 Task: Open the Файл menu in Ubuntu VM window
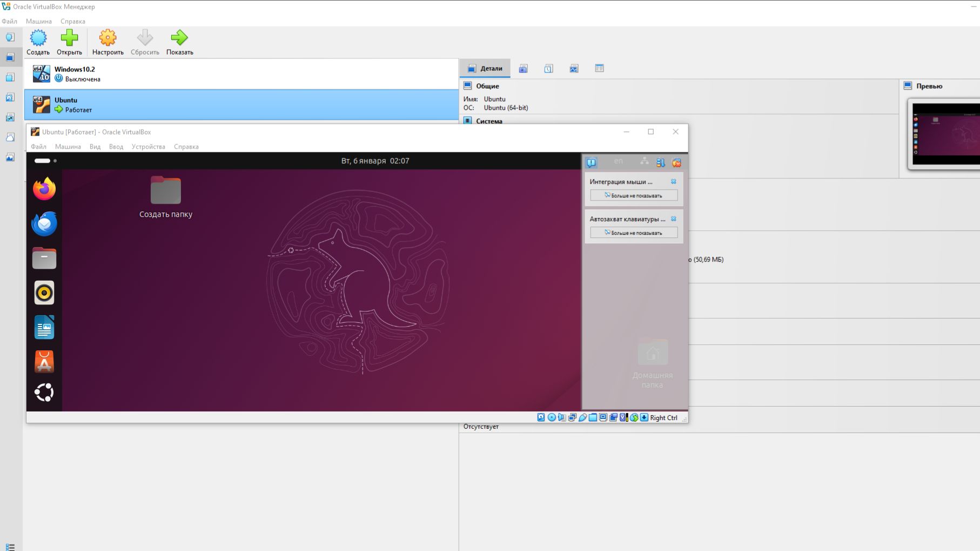coord(38,147)
